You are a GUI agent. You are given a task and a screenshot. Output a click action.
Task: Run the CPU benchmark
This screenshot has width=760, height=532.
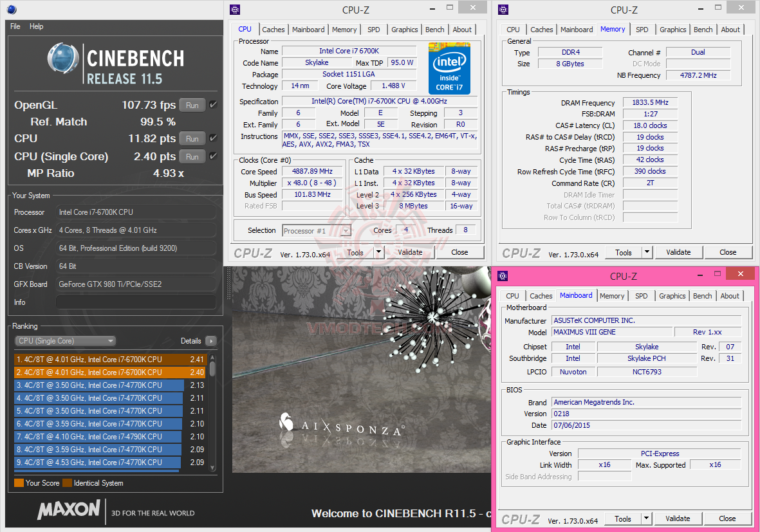(192, 138)
